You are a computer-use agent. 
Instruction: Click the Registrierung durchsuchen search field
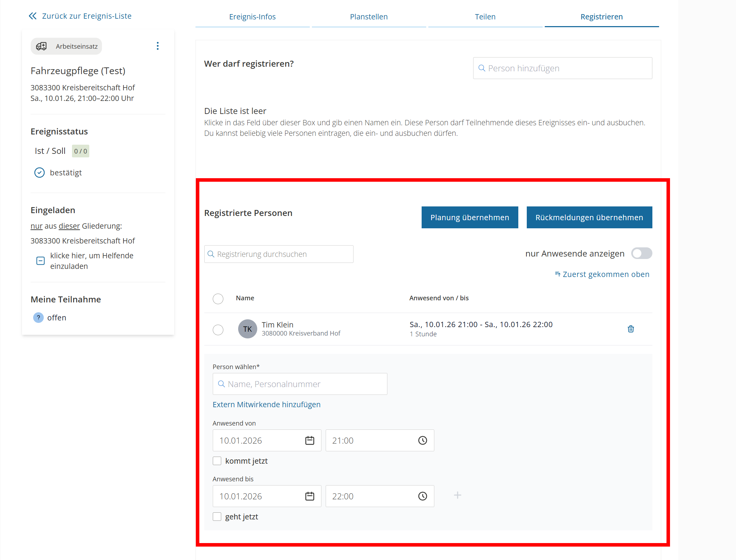(x=279, y=254)
